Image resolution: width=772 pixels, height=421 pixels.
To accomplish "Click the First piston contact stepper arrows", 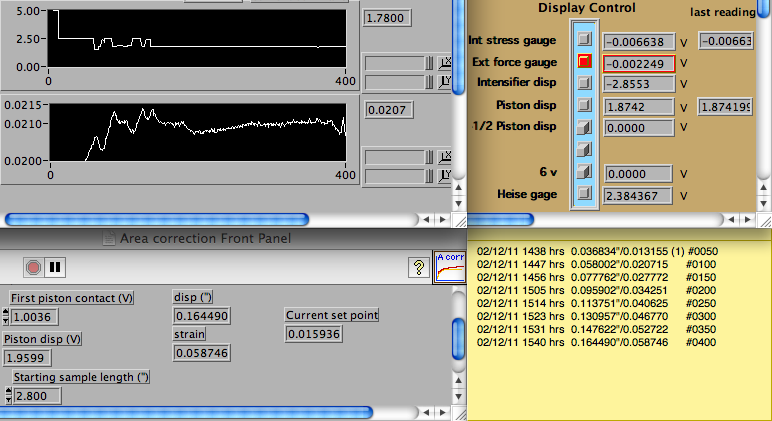I will [x=6, y=317].
